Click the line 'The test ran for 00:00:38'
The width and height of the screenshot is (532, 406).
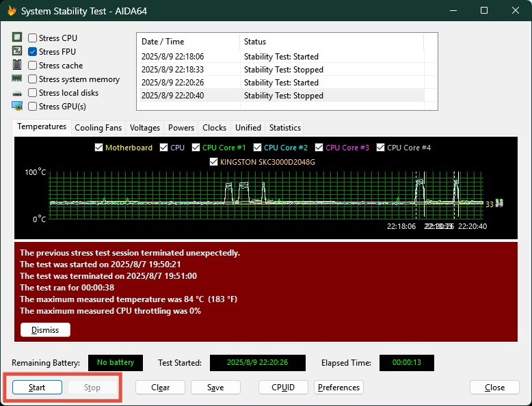(67, 288)
